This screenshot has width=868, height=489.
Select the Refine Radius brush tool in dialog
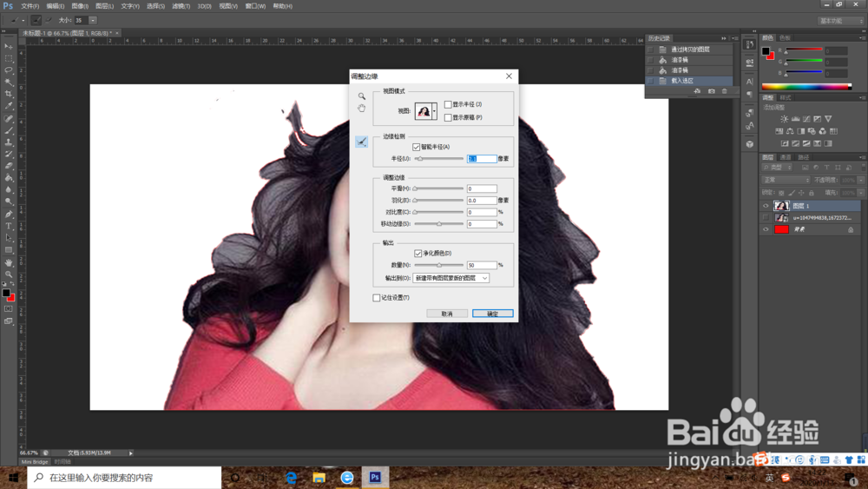[x=361, y=142]
